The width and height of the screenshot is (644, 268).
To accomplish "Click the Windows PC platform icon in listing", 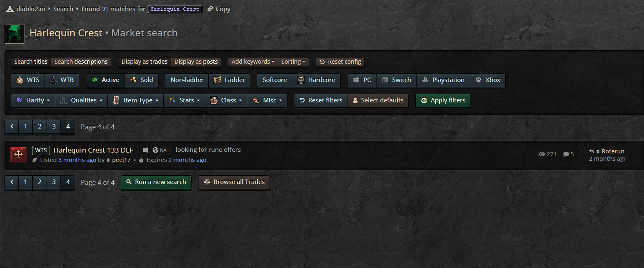I will pyautogui.click(x=145, y=150).
